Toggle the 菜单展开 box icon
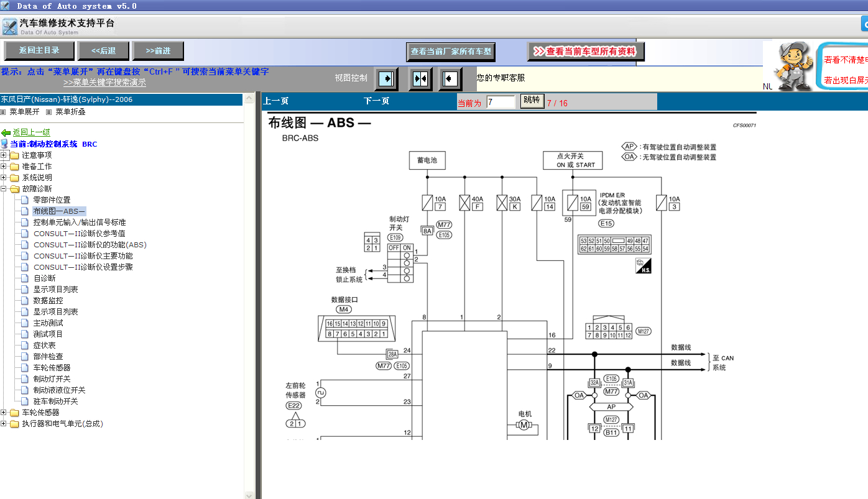868x499 pixels. tap(3, 112)
